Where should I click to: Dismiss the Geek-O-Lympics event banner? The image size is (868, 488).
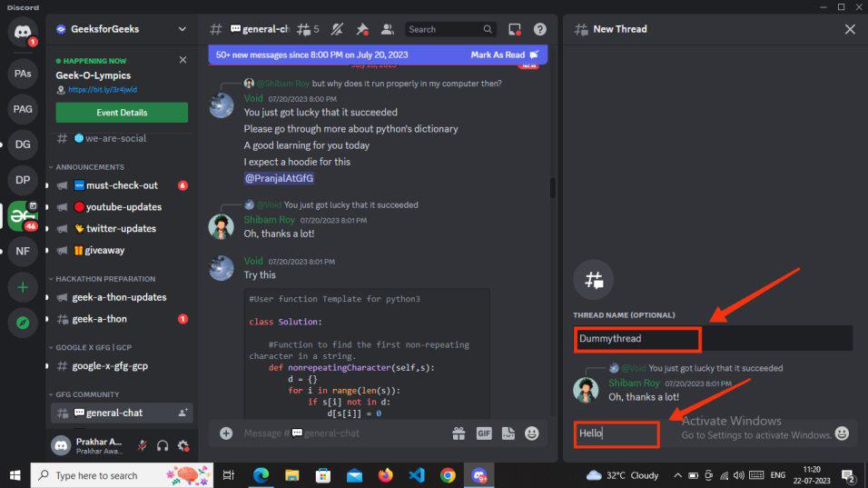pos(182,60)
